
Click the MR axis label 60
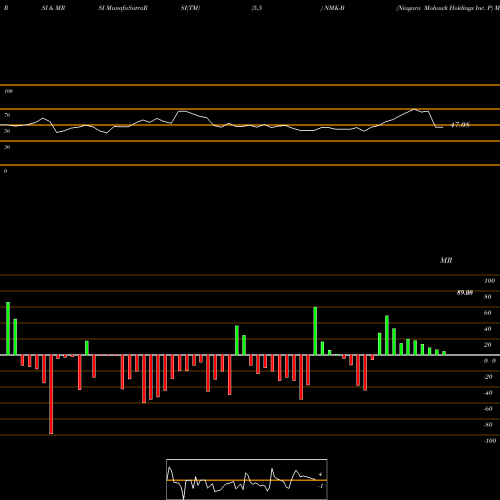point(488,313)
